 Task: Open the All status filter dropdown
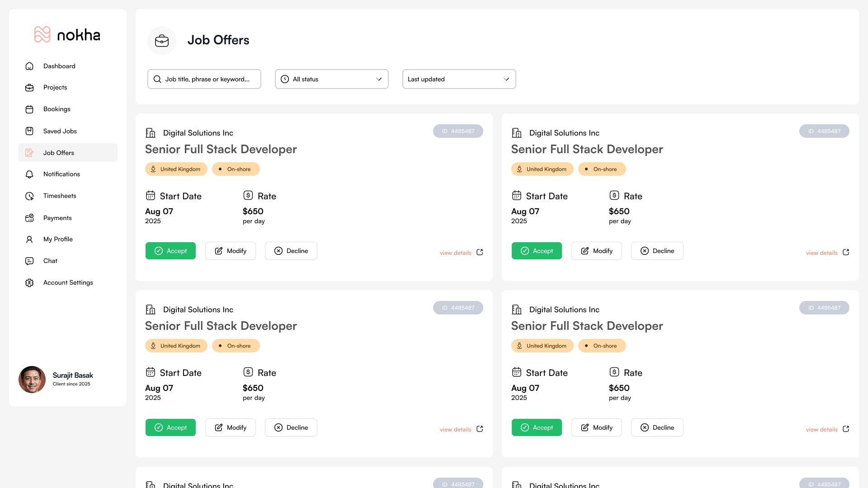331,79
